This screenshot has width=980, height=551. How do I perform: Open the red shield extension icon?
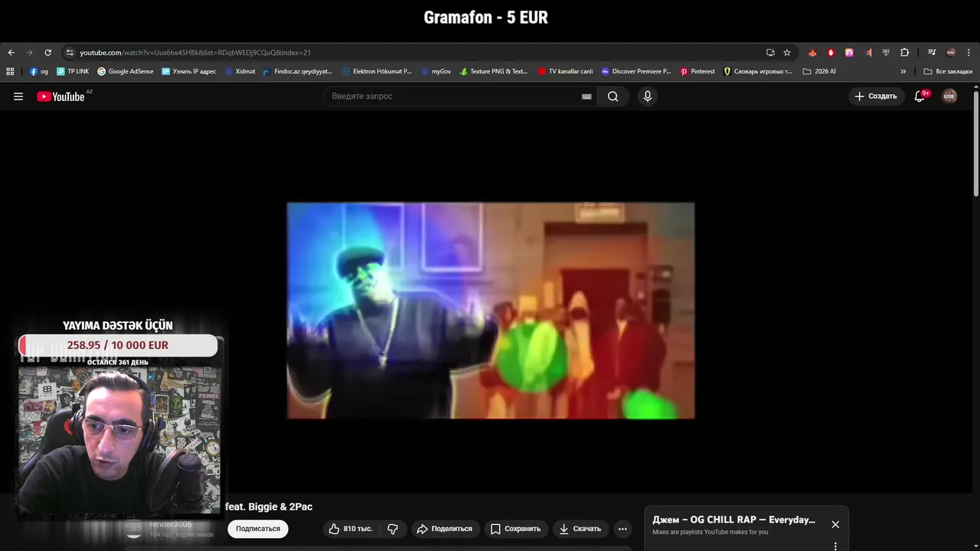coord(831,53)
